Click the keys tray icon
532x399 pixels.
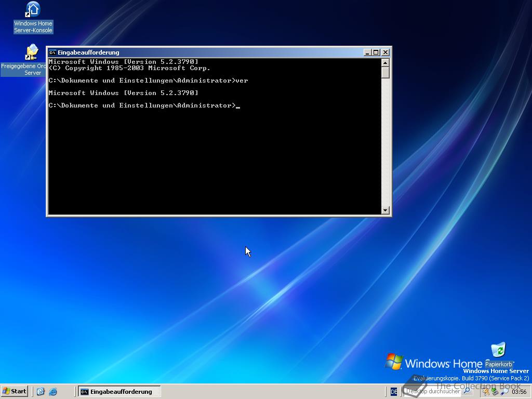pos(486,392)
